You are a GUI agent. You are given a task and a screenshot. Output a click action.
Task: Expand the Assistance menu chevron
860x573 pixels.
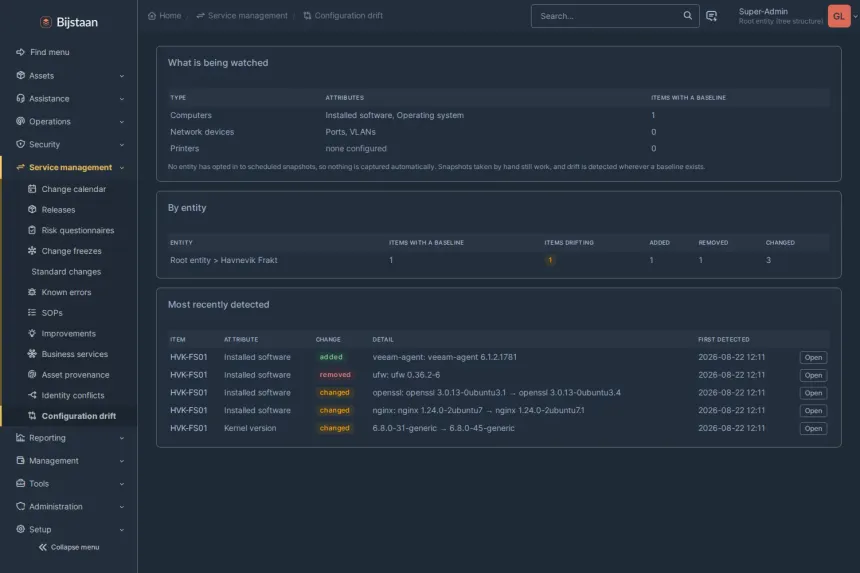pos(122,99)
